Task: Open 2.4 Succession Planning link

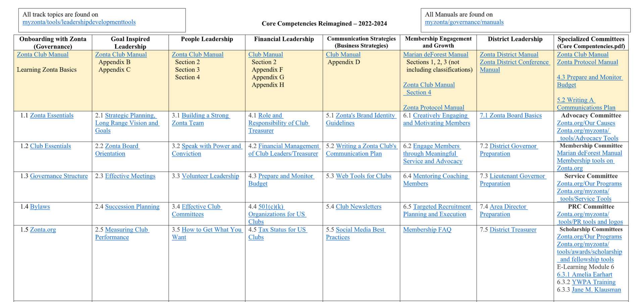Action: (x=132, y=207)
